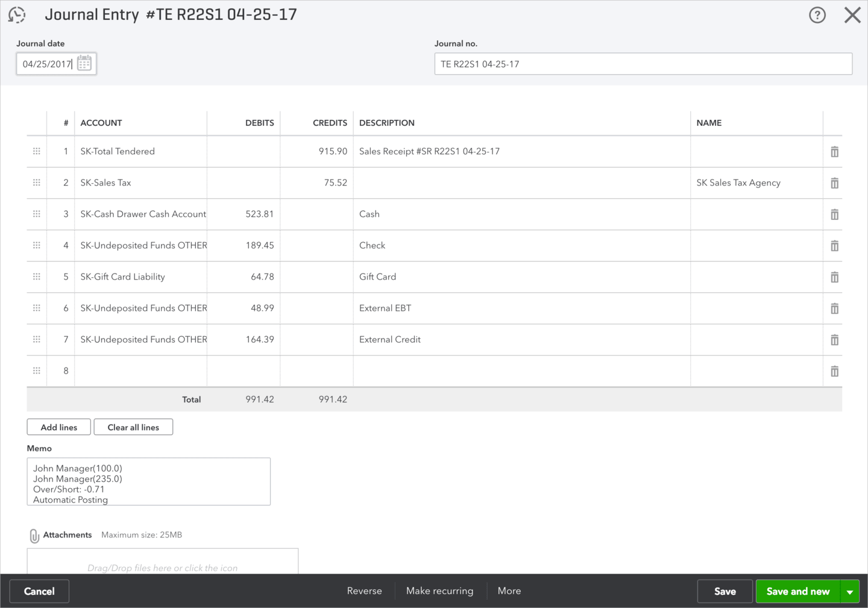
Task: Grab drag handle of line 3
Action: (37, 214)
